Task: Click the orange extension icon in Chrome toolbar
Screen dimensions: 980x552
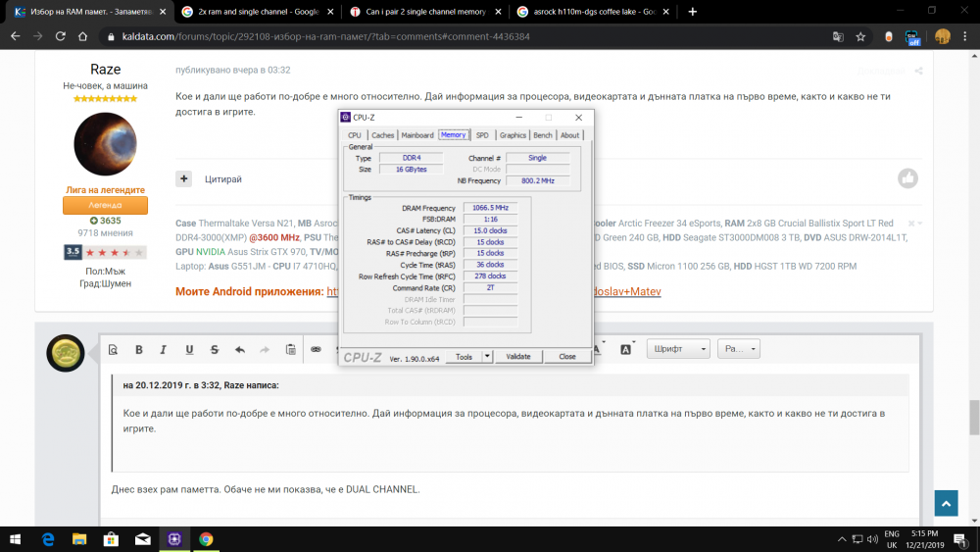Action: pos(888,36)
